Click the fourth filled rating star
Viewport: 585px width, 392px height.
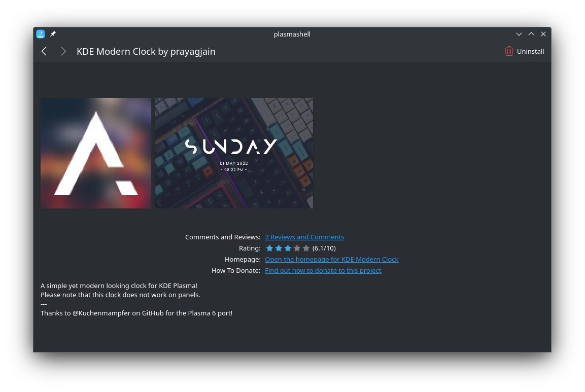pyautogui.click(x=297, y=248)
